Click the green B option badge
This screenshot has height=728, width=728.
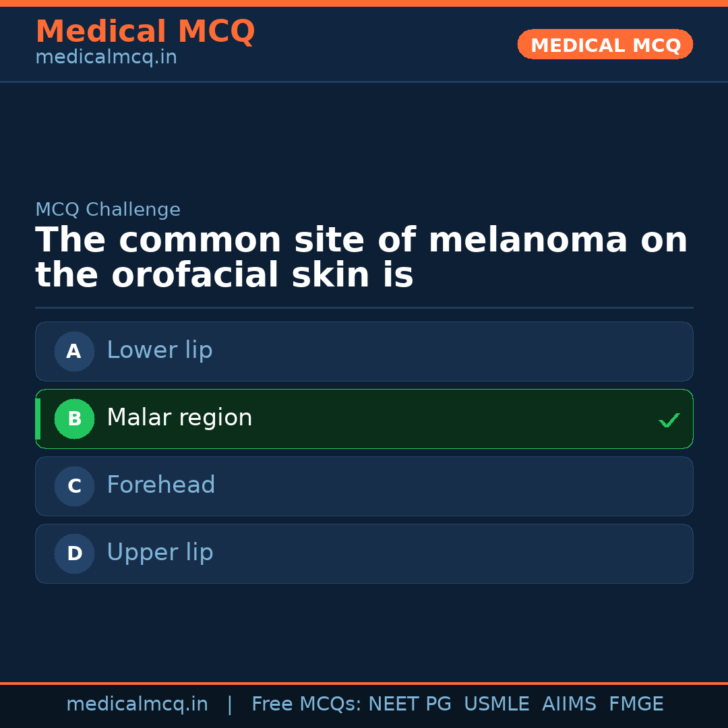point(74,419)
